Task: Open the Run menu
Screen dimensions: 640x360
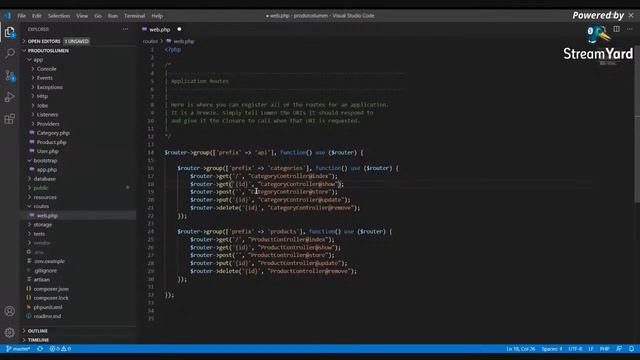Action: coord(113,16)
